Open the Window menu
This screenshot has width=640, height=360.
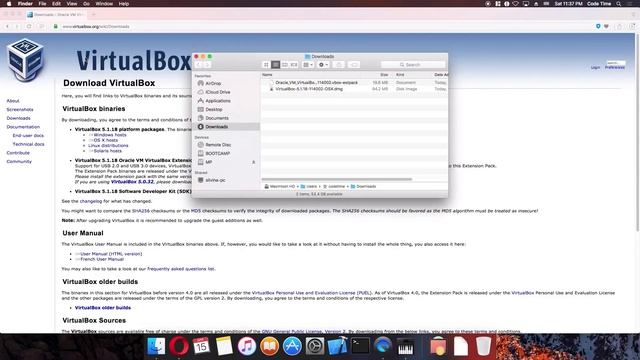point(104,4)
